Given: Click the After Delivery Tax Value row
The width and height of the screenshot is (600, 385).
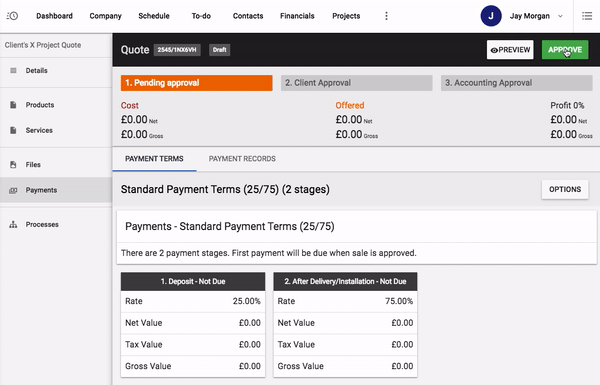Looking at the screenshot, I should (x=345, y=344).
